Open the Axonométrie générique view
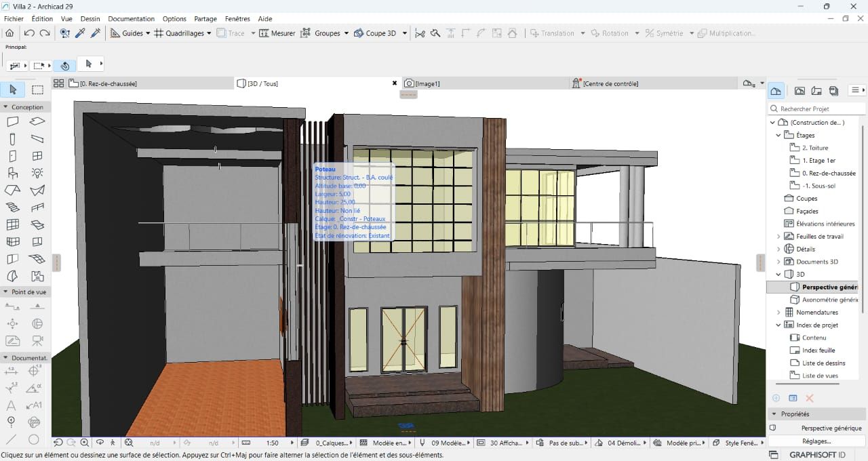868x461 pixels. click(829, 300)
